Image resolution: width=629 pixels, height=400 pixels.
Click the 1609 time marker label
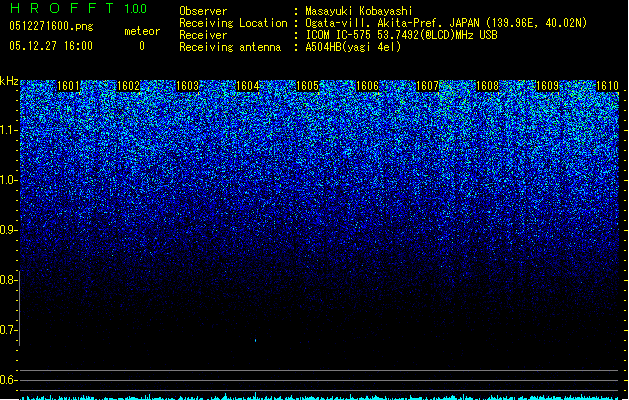point(547,86)
